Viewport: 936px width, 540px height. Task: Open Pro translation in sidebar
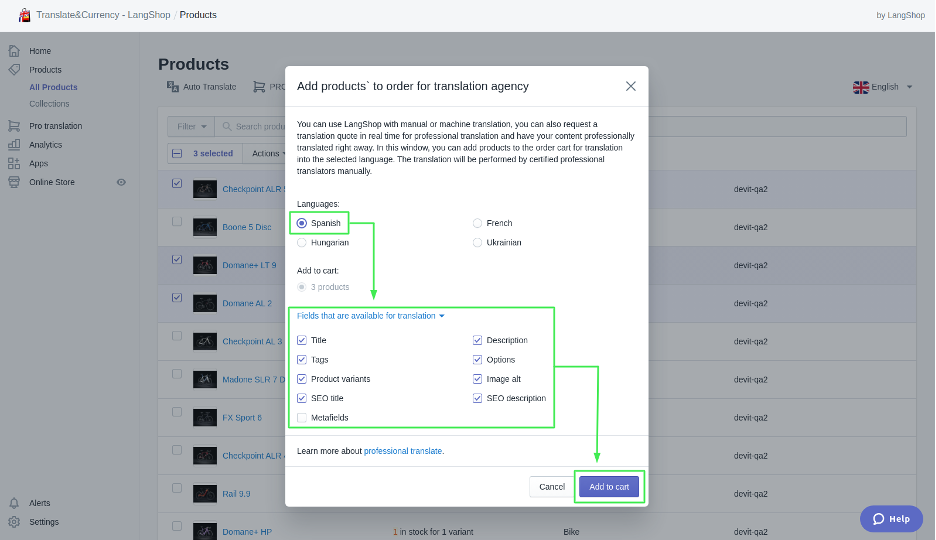[56, 126]
